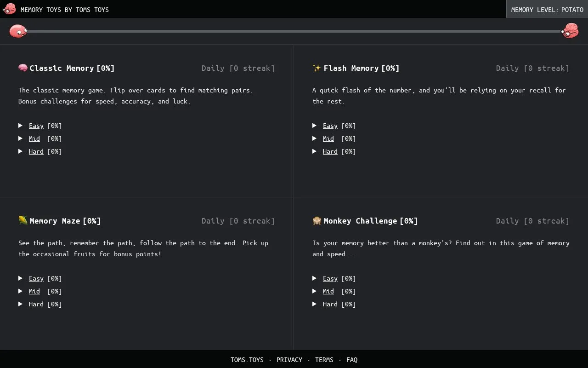The image size is (588, 368).
Task: Open the Classic Memory Daily streak challenge
Action: coord(238,68)
